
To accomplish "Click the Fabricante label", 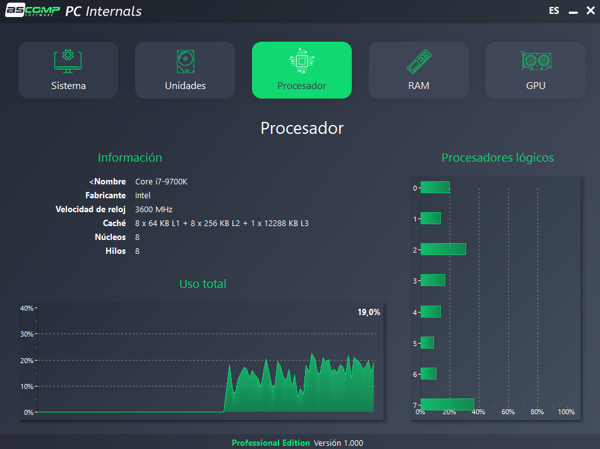I will coord(106,196).
